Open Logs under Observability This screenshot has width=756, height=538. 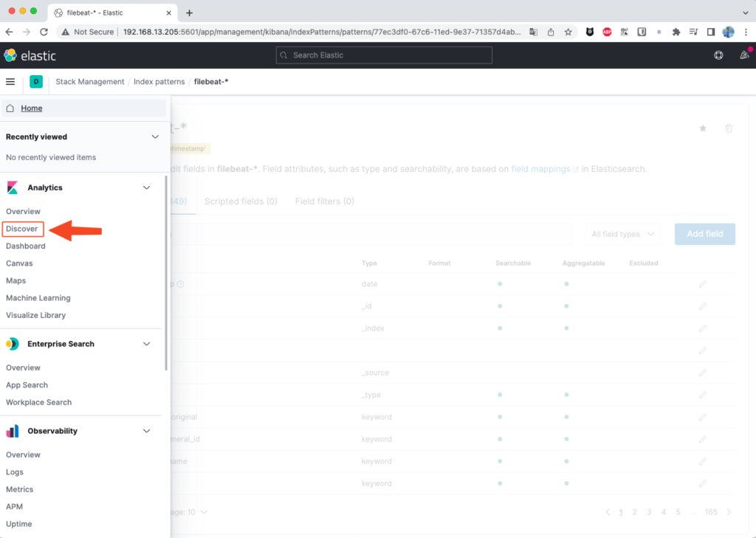(15, 472)
